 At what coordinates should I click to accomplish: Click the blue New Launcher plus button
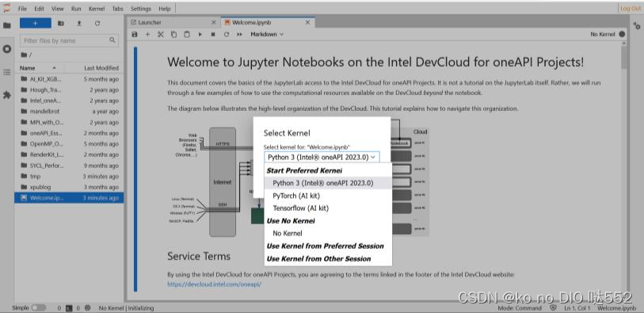click(x=36, y=24)
